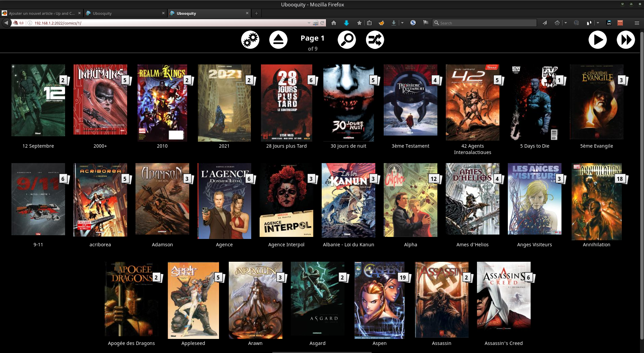The height and width of the screenshot is (353, 644).
Task: Open the 2010 Realm of Kings cover
Action: point(162,103)
